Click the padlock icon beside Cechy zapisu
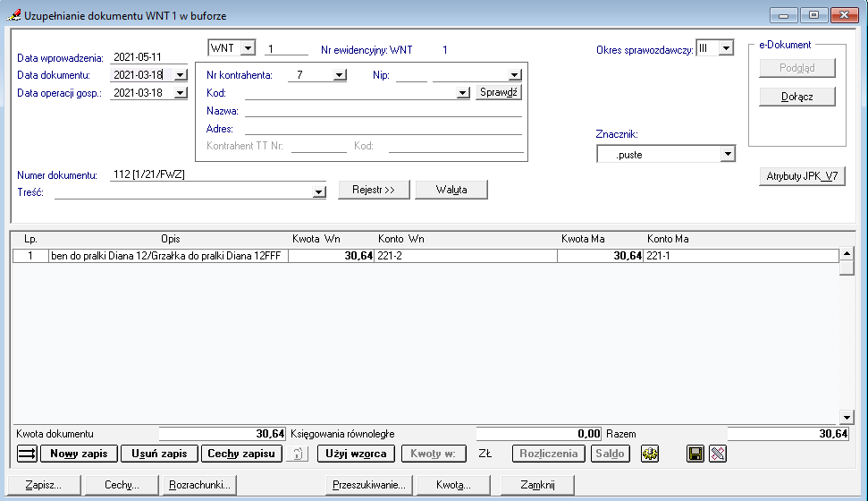Image resolution: width=868 pixels, height=501 pixels. 296,454
